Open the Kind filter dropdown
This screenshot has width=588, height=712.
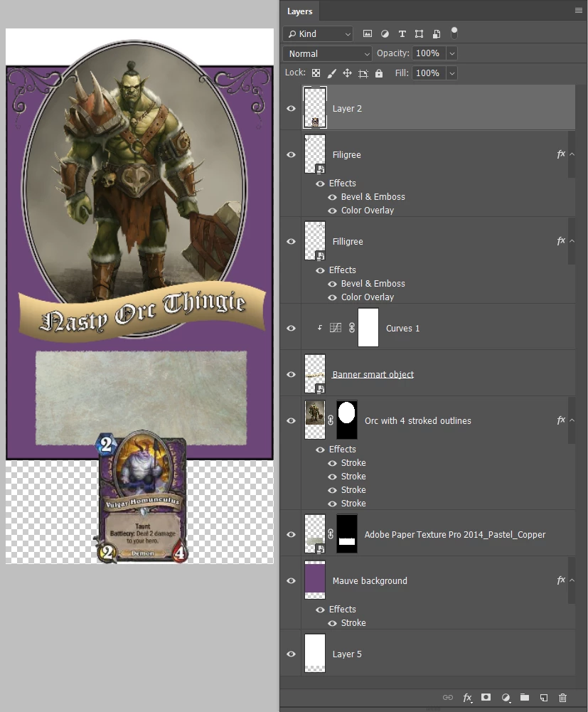click(319, 33)
